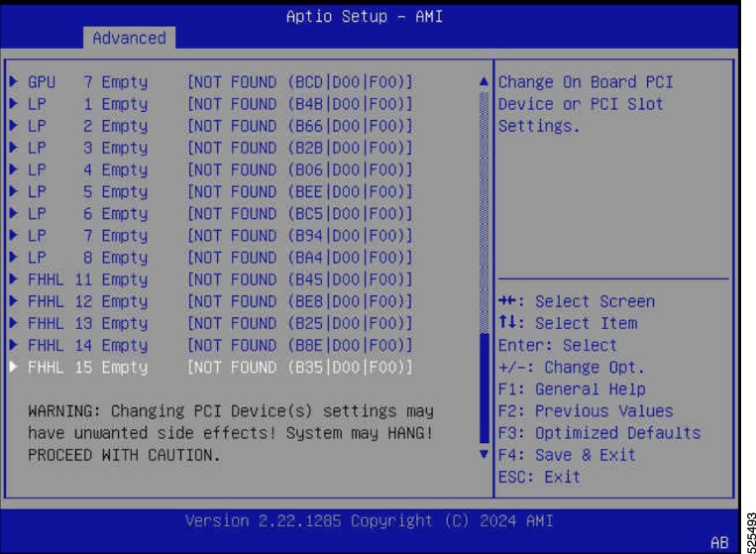Select value NOT FOUND (BA4|D00|F00)
Viewport: 756px width, 554px height.
point(300,258)
